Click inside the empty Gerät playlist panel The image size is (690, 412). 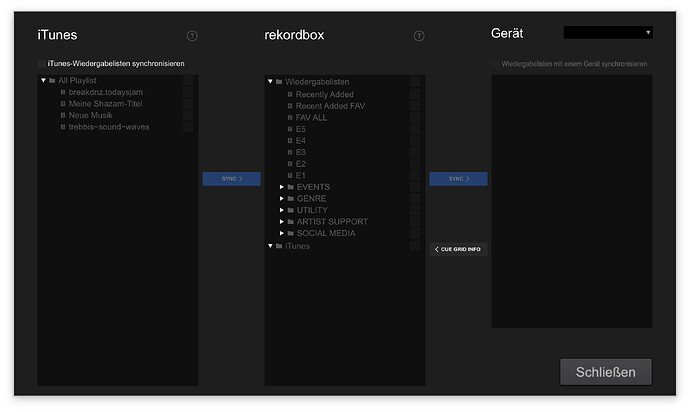[571, 200]
